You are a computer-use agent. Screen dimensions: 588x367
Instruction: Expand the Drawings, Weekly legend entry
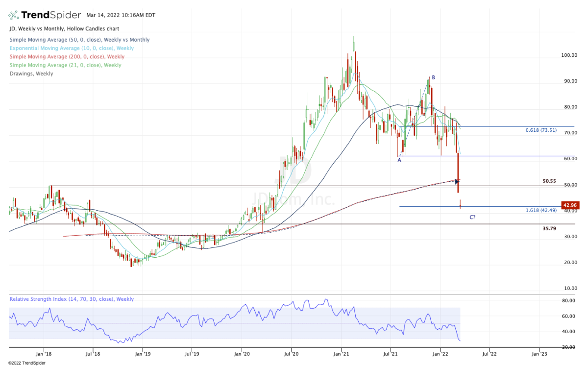(31, 73)
